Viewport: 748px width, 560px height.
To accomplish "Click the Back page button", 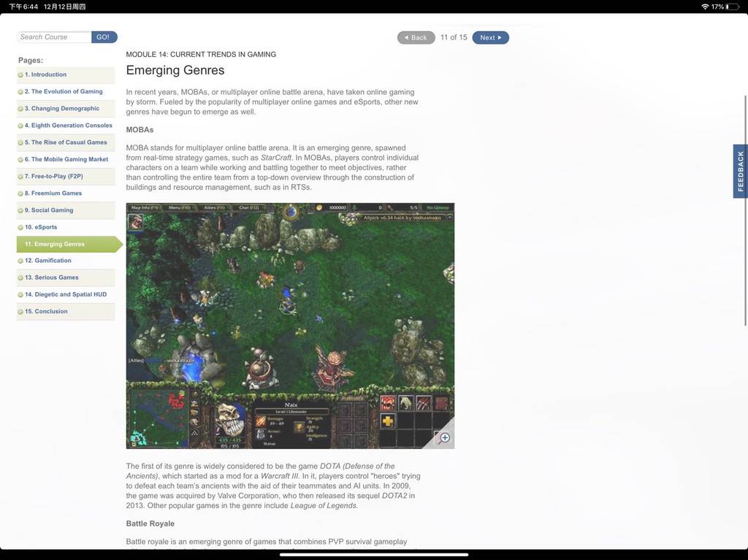I will [x=416, y=38].
